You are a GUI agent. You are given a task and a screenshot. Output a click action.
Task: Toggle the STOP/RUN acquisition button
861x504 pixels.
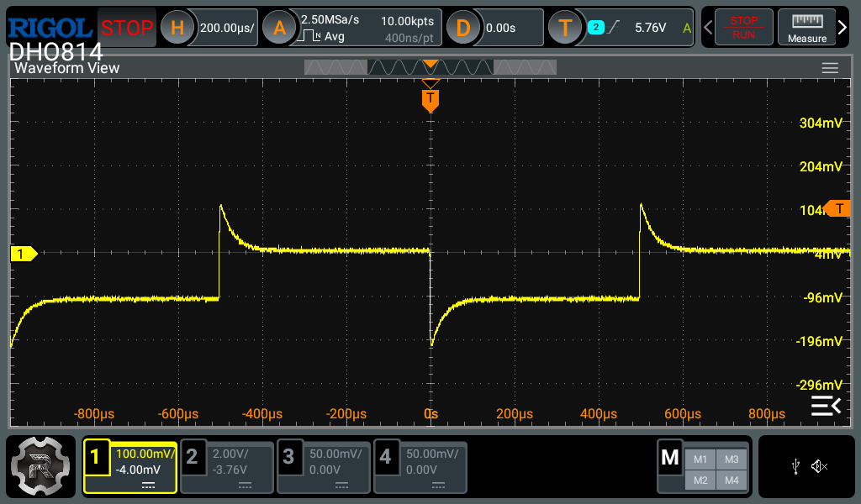tap(742, 28)
